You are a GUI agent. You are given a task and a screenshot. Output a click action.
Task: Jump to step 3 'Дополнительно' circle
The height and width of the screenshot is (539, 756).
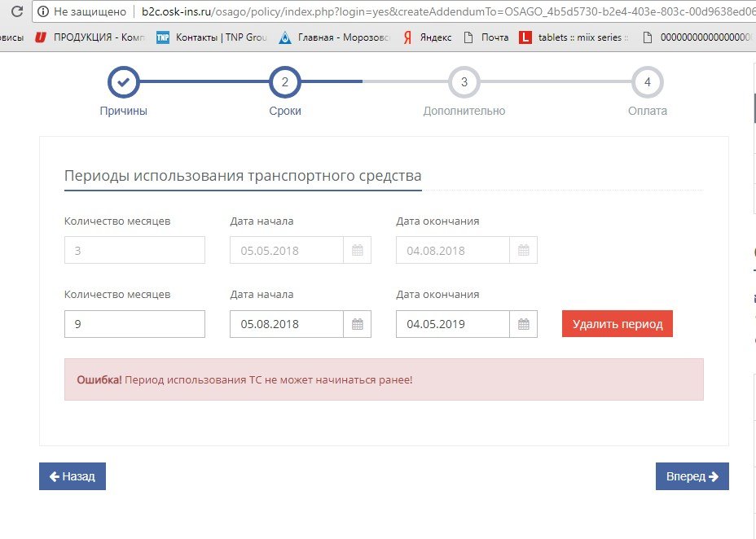[464, 82]
